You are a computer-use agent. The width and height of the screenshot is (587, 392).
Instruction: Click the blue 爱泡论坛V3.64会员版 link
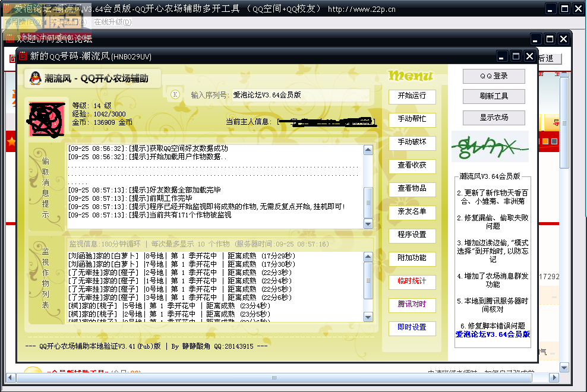click(493, 334)
